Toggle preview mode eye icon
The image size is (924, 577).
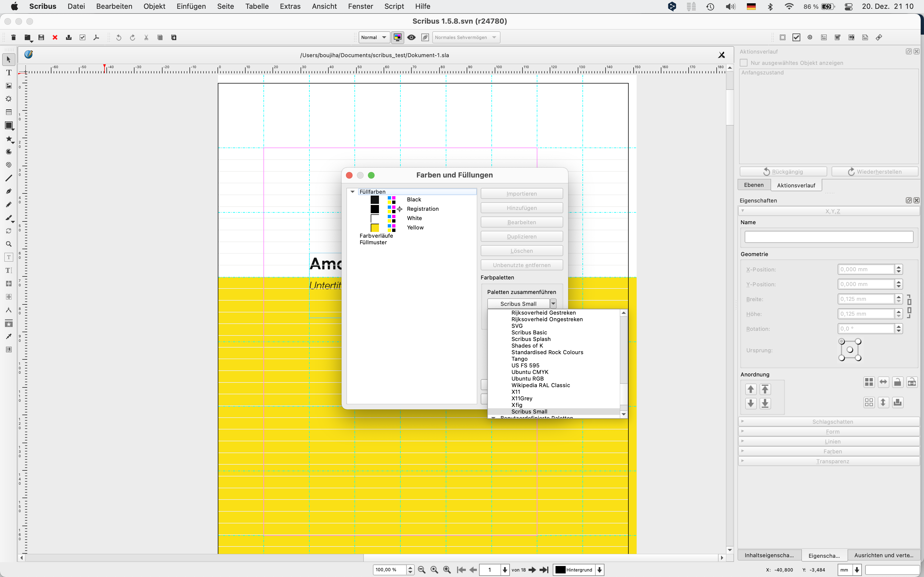411,37
